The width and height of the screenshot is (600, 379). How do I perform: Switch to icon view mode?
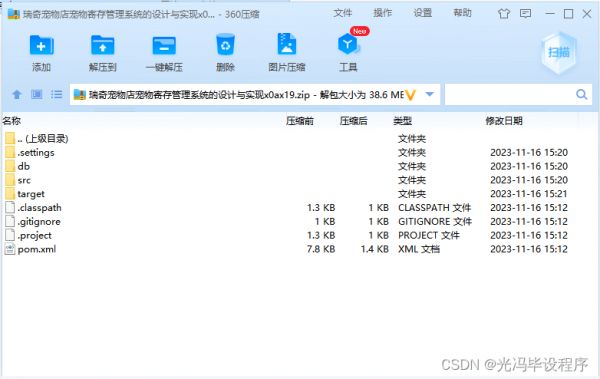click(x=37, y=94)
